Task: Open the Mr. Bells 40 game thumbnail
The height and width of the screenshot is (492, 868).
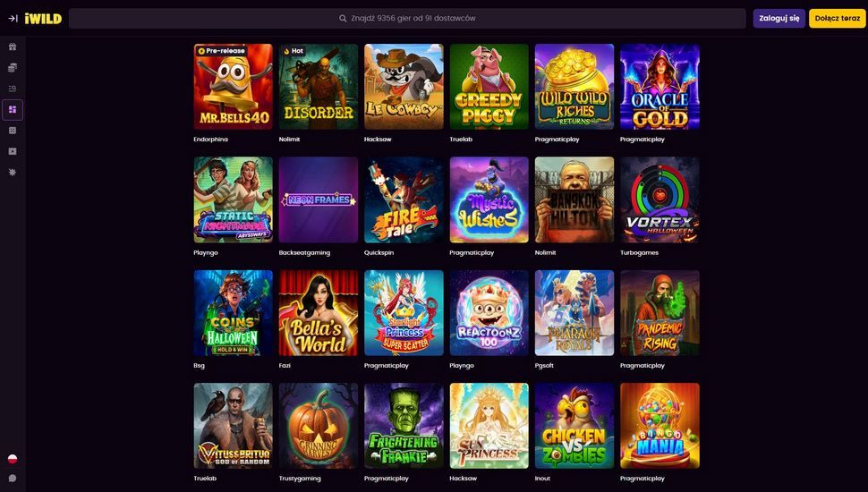Action: (x=233, y=87)
